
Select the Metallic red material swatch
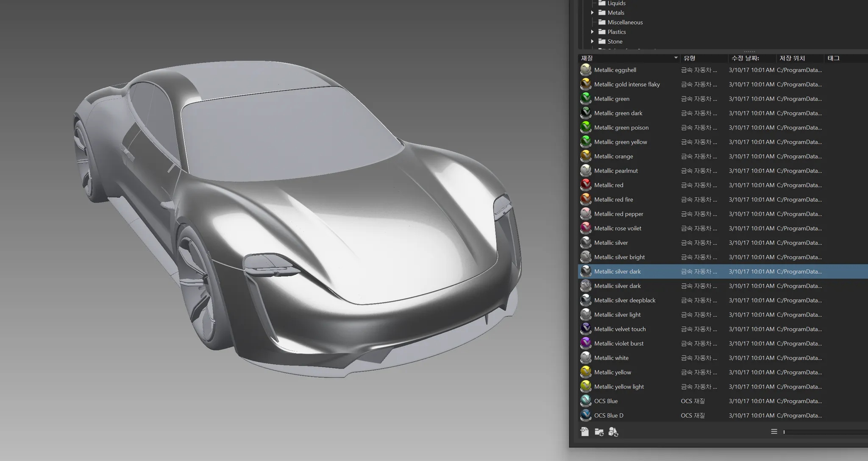coord(586,185)
